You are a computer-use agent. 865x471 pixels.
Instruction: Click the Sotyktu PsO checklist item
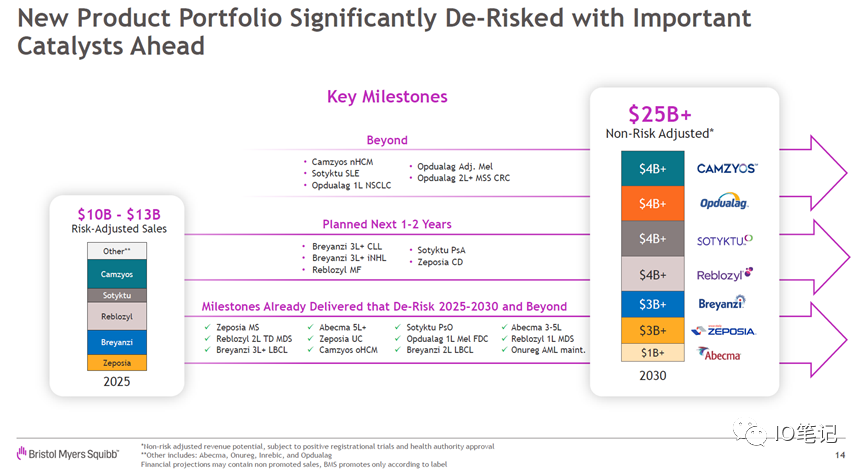pos(429,328)
